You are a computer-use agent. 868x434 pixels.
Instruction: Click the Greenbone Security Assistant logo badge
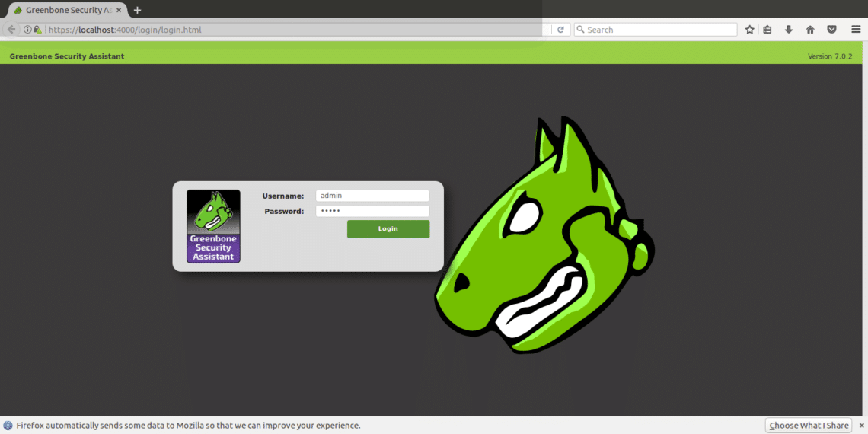click(x=213, y=226)
